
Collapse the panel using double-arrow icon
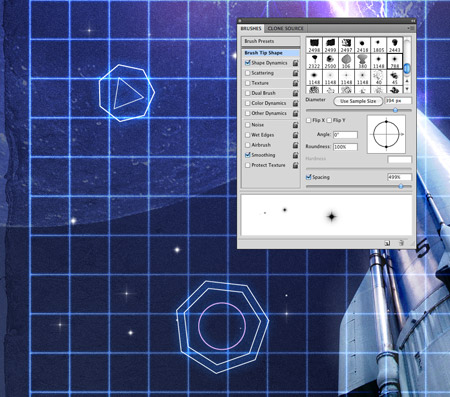point(413,21)
